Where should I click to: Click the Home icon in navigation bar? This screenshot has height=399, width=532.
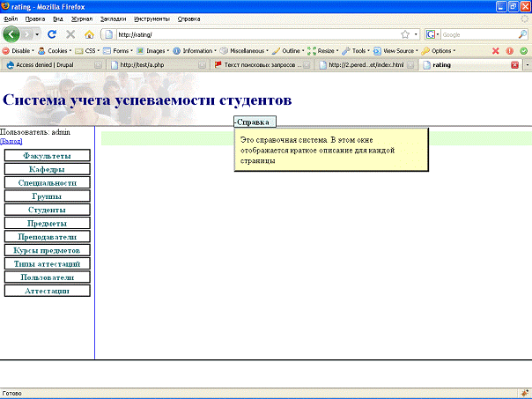(x=88, y=34)
